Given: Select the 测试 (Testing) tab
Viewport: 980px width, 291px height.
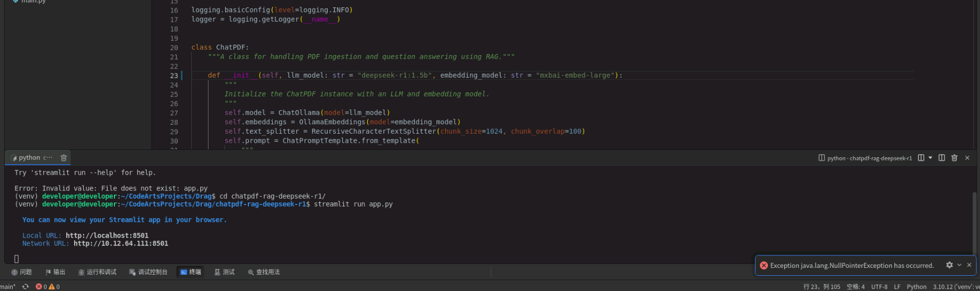Looking at the screenshot, I should tap(224, 272).
